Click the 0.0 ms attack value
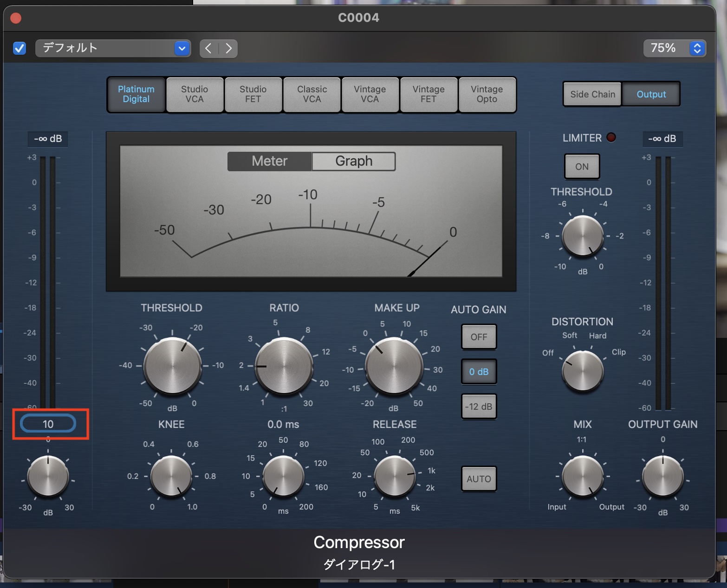This screenshot has height=588, width=727. point(283,424)
